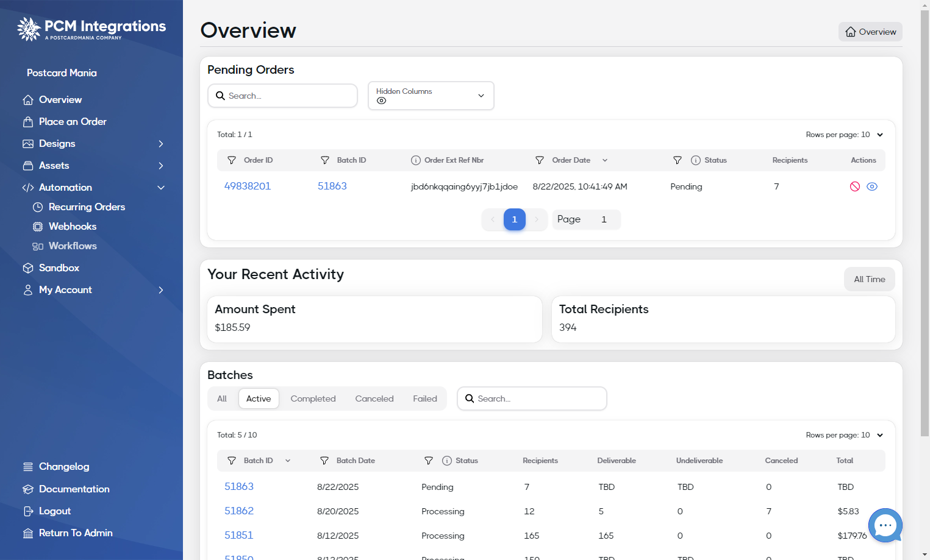Focus the Batches search field
Screen dimensions: 930x560
(x=532, y=399)
